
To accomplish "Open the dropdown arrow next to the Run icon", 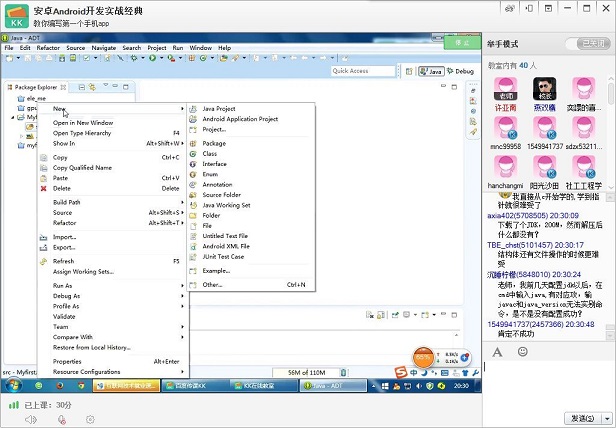I will (x=161, y=58).
